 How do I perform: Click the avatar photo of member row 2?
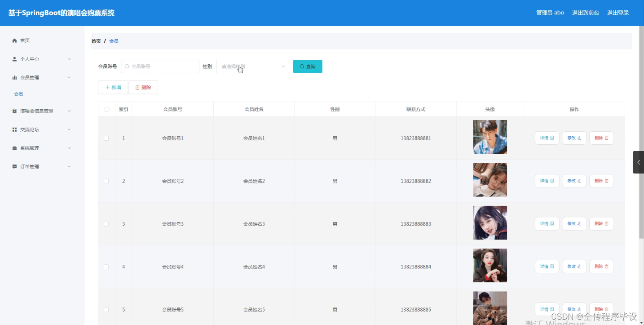[490, 179]
